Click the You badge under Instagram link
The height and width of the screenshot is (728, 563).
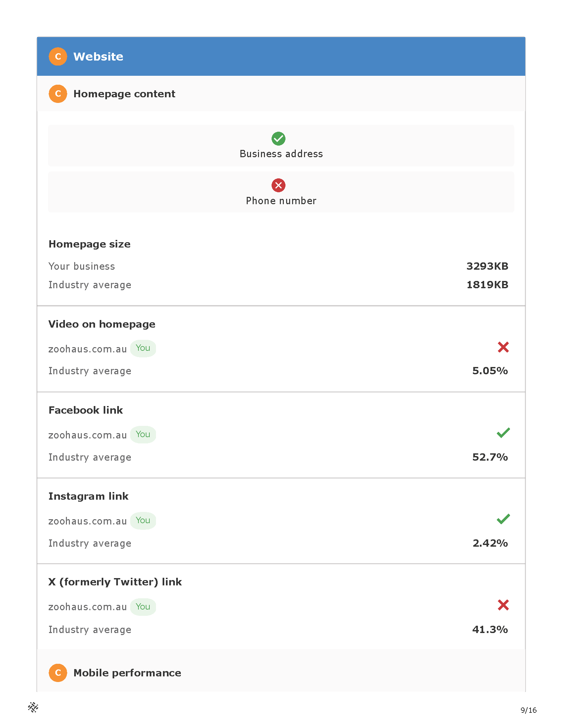[x=143, y=521]
